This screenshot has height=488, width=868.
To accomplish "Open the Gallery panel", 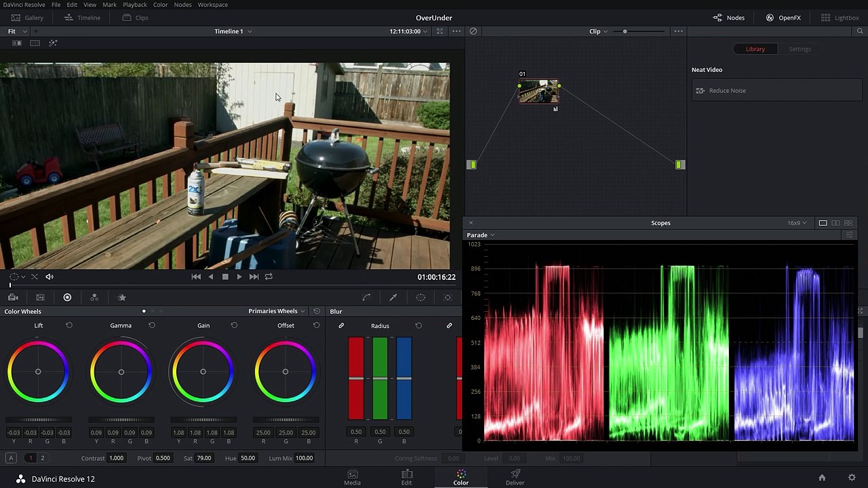I will pos(28,18).
